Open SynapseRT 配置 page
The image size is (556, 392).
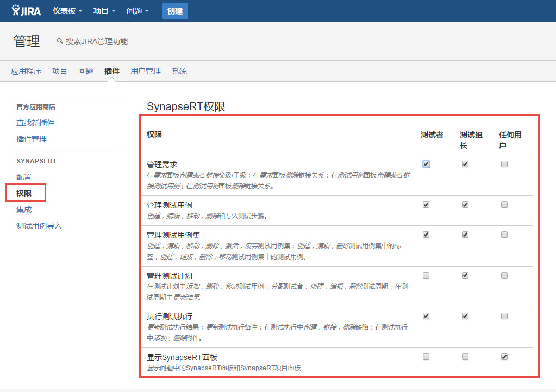tap(24, 177)
